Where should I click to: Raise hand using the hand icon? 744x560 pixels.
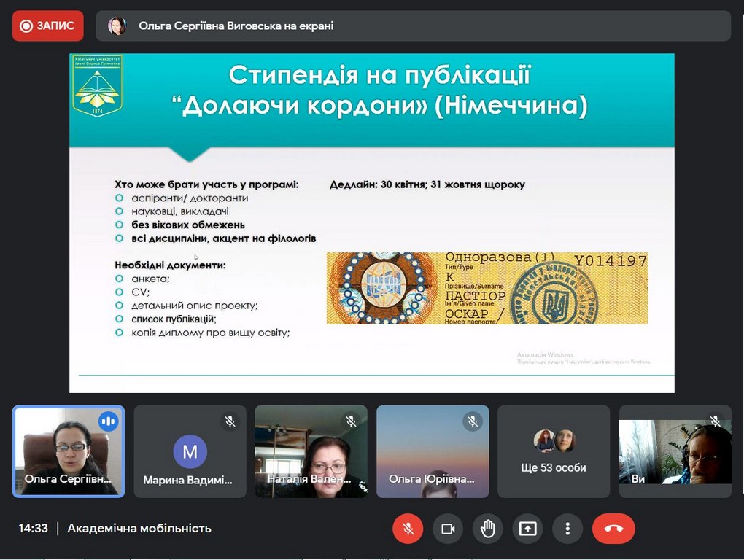point(487,529)
